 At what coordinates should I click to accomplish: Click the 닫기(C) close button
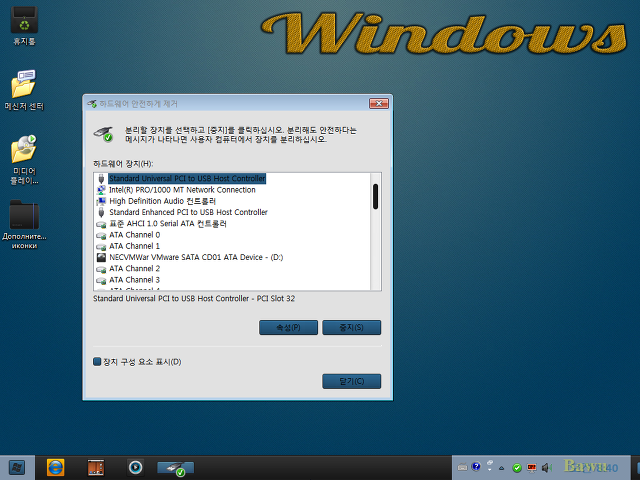tap(351, 381)
